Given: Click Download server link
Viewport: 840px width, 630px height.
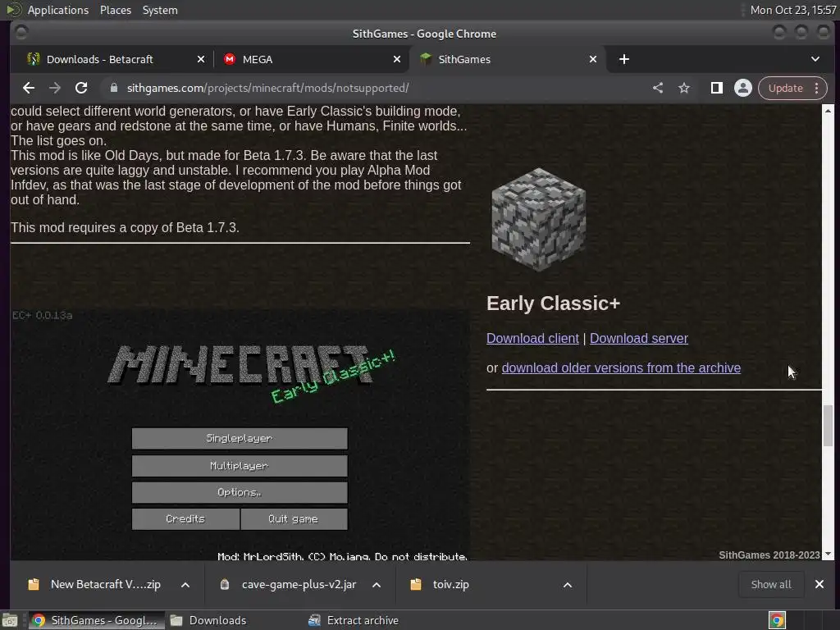Looking at the screenshot, I should pos(638,339).
